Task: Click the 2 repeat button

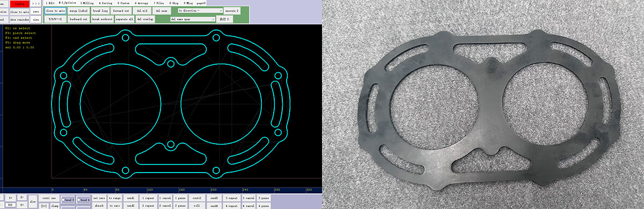Action: pyautogui.click(x=148, y=206)
